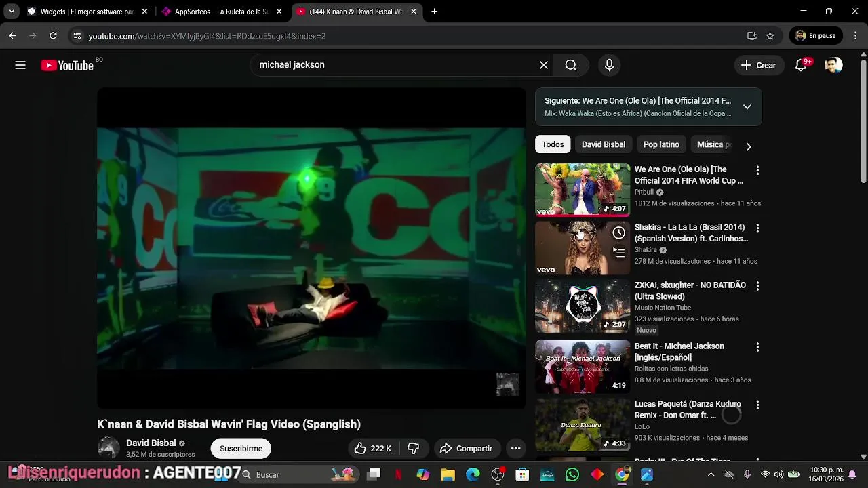Open Chrome's three-dot menu
Viewport: 868px width, 488px height.
[x=856, y=35]
